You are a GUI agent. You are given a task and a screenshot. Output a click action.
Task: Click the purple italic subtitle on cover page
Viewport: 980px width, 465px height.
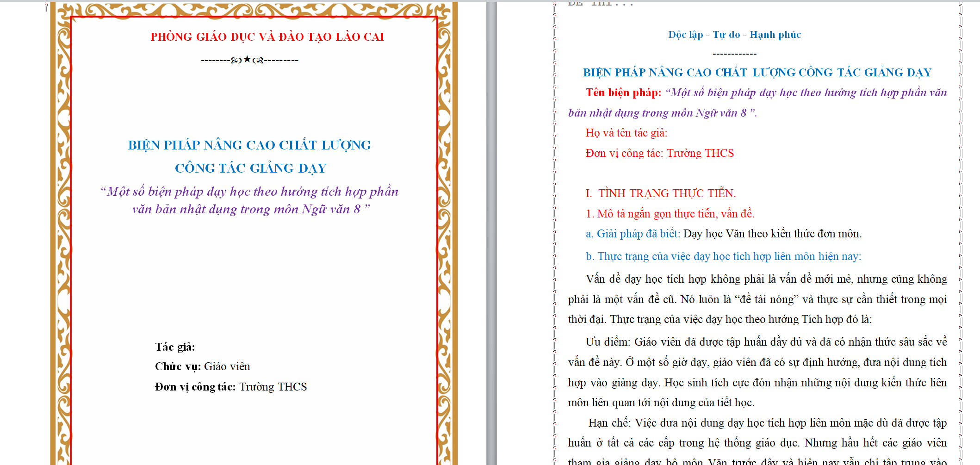click(x=249, y=200)
